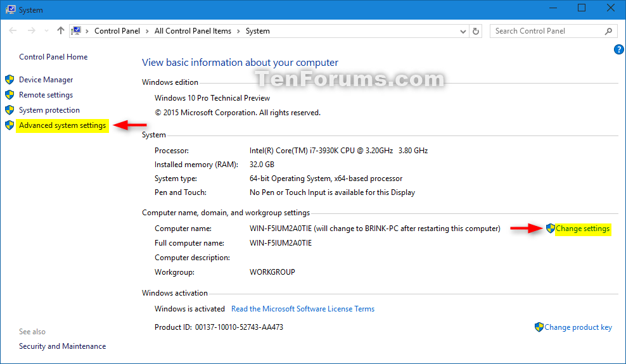Image resolution: width=626 pixels, height=364 pixels.
Task: Click Change product key link
Action: pyautogui.click(x=578, y=327)
